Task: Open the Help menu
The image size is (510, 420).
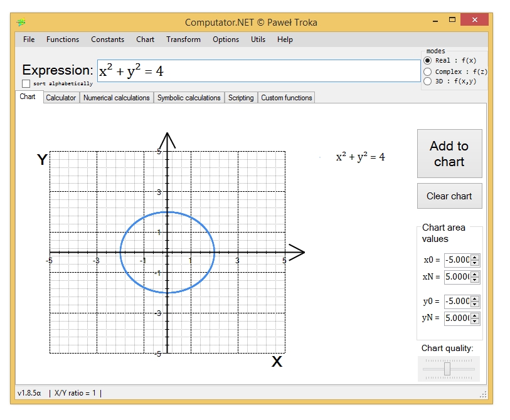Action: (285, 39)
